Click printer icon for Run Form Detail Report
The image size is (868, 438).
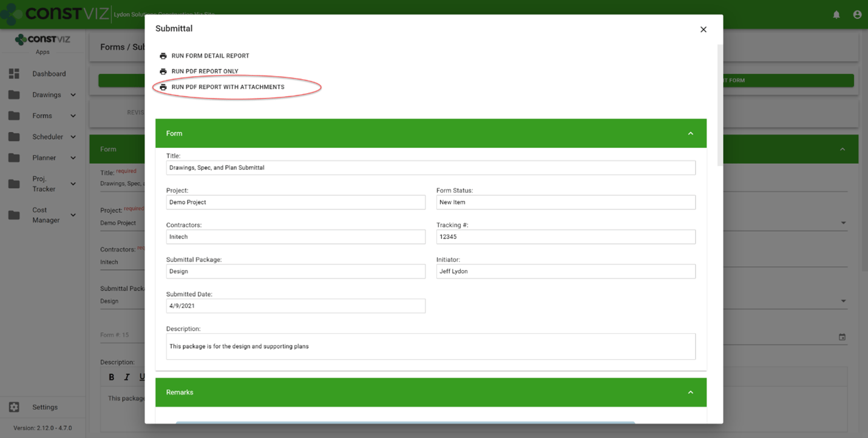pyautogui.click(x=163, y=56)
